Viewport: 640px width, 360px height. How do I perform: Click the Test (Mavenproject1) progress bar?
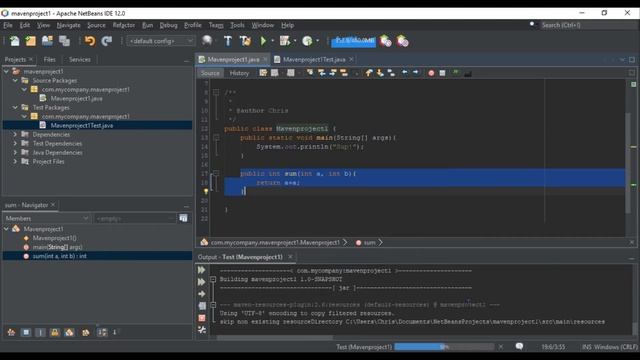pos(444,347)
